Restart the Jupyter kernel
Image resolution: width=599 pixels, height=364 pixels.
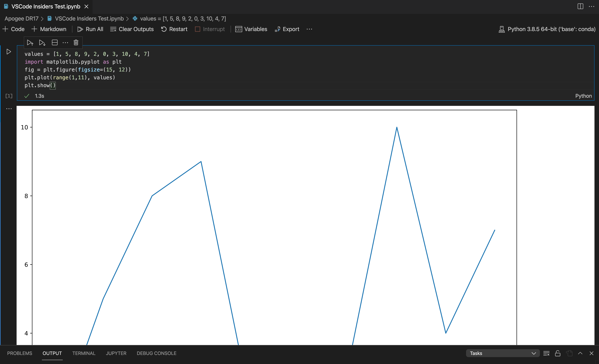[x=174, y=29]
